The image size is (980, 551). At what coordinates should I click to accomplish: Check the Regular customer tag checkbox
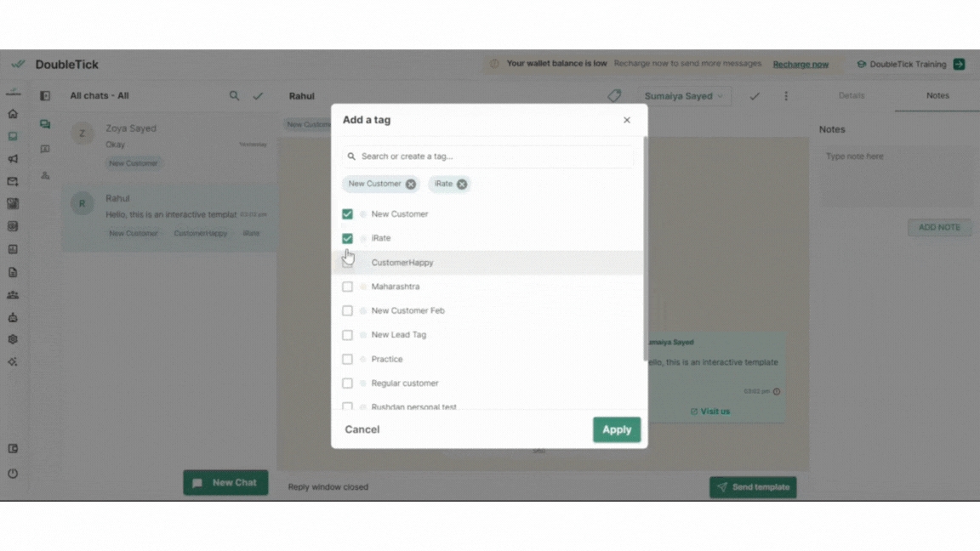pos(347,383)
